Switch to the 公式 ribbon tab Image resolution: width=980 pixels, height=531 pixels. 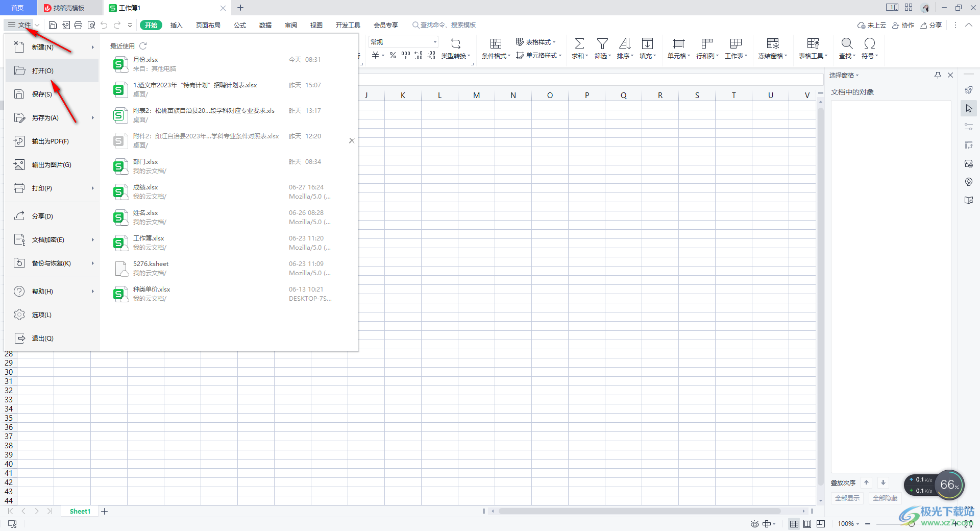240,25
